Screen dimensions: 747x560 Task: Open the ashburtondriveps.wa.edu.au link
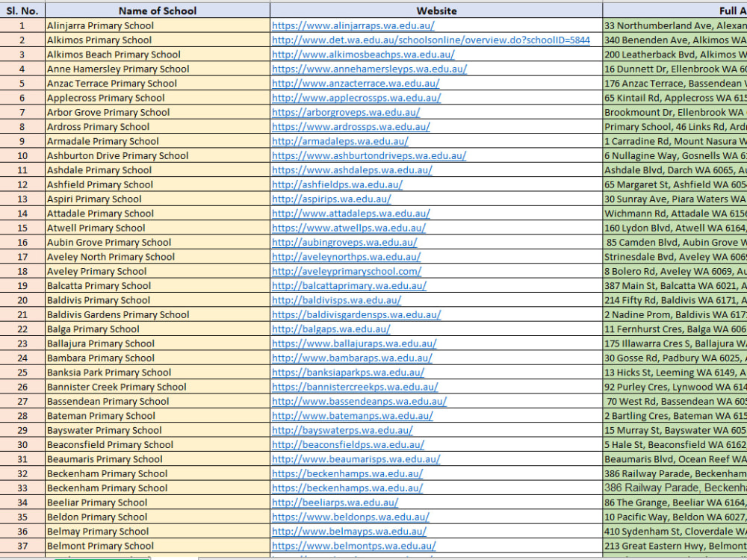[369, 156]
